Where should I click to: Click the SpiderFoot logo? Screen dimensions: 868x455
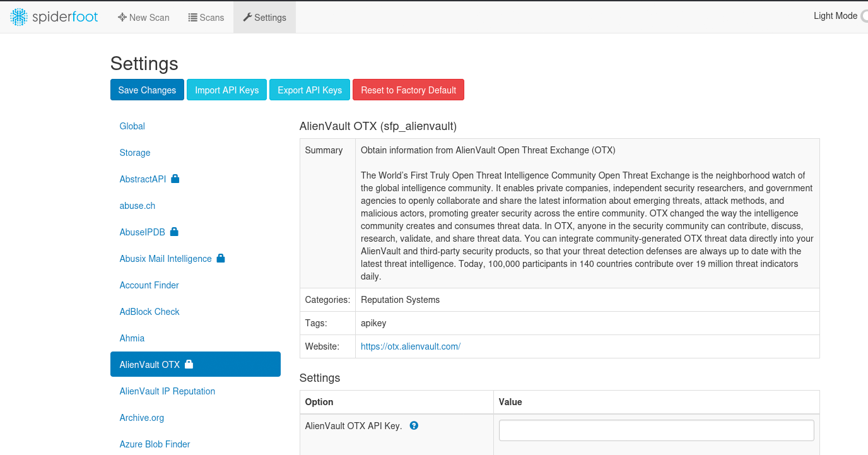click(x=54, y=17)
